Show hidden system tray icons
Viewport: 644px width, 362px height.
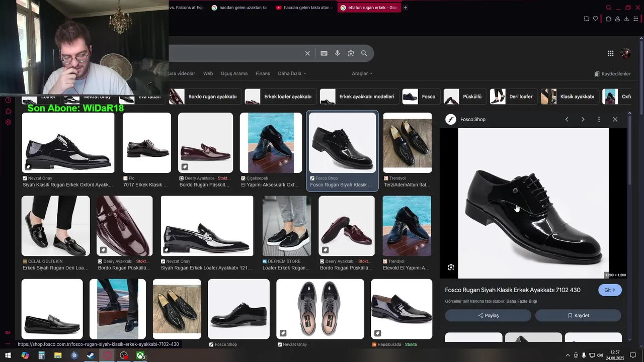coord(568,355)
